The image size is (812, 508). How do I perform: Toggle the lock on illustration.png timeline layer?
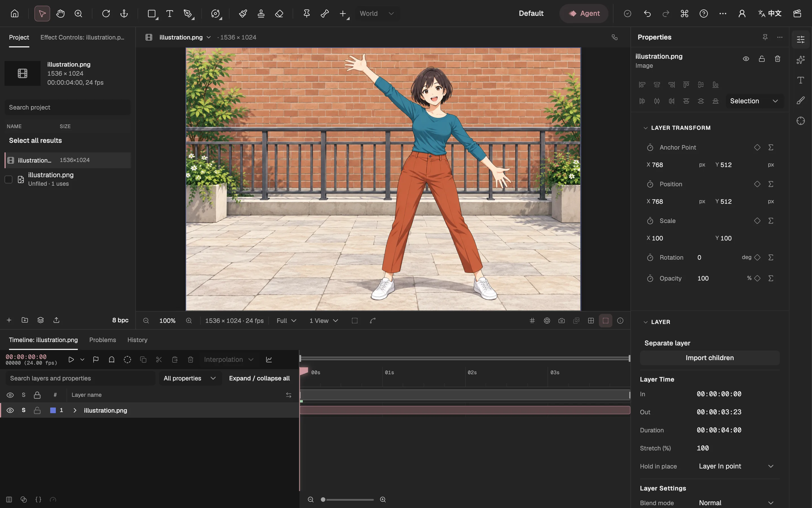37,410
